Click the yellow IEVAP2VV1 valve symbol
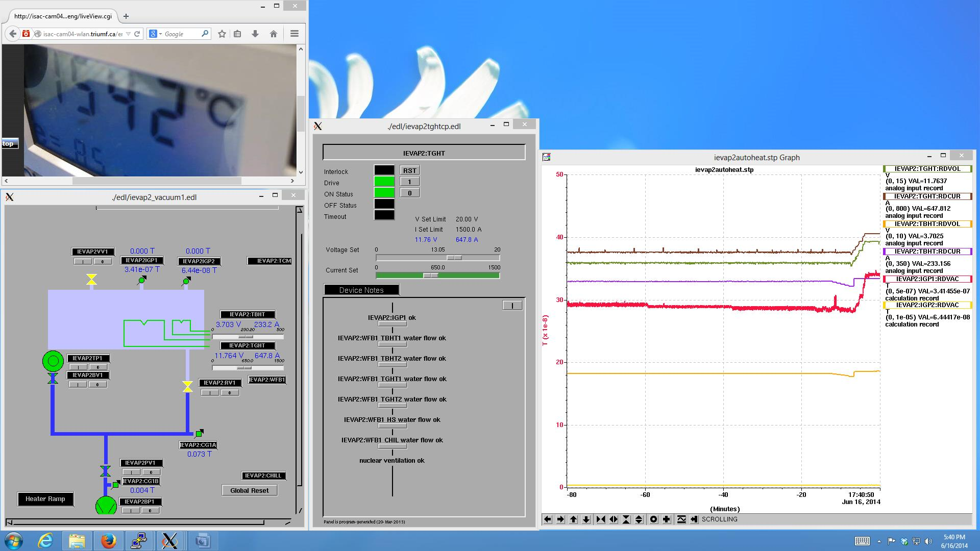This screenshot has height=551, width=980. [91, 279]
